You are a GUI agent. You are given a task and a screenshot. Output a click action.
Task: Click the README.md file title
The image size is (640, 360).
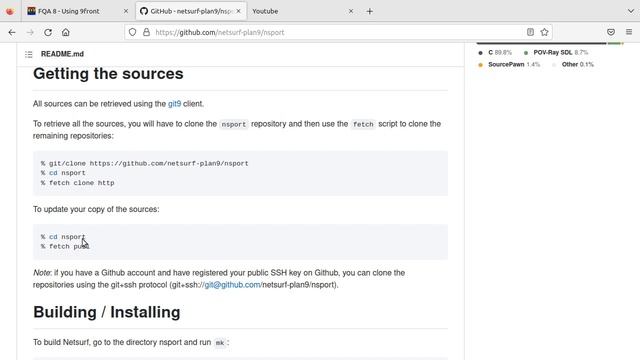pos(62,54)
